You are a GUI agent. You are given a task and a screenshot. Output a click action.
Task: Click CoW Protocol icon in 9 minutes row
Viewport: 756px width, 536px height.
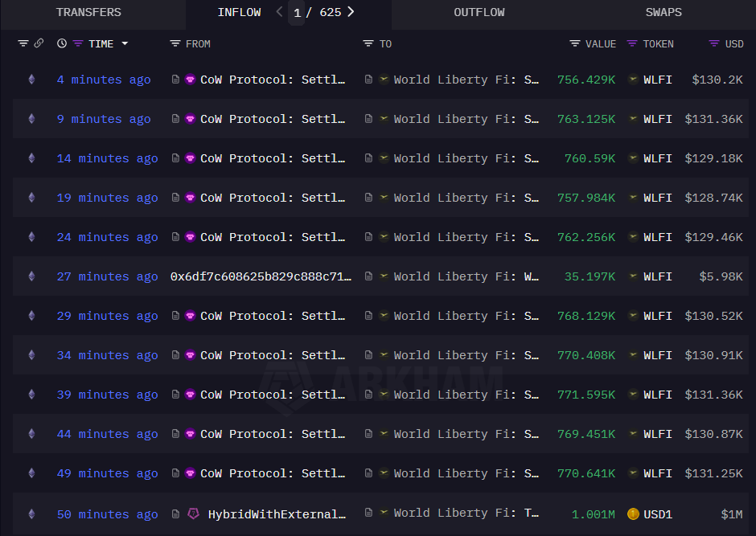point(191,119)
